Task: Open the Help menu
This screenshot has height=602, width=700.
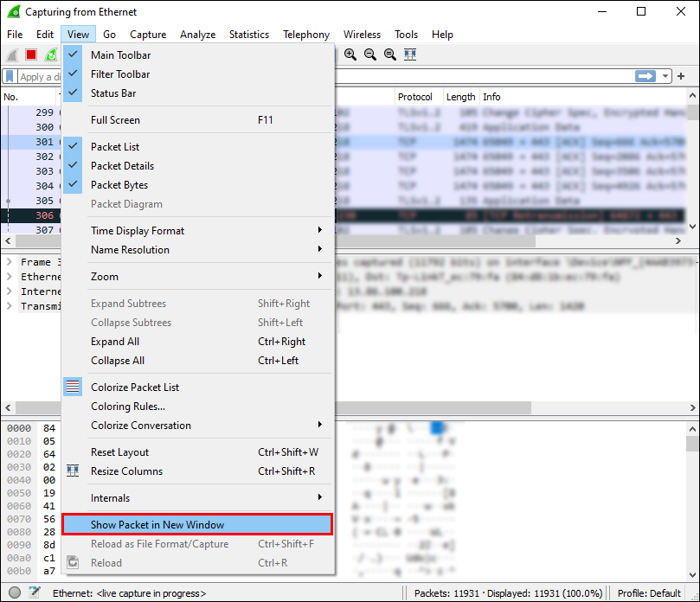Action: click(x=442, y=35)
